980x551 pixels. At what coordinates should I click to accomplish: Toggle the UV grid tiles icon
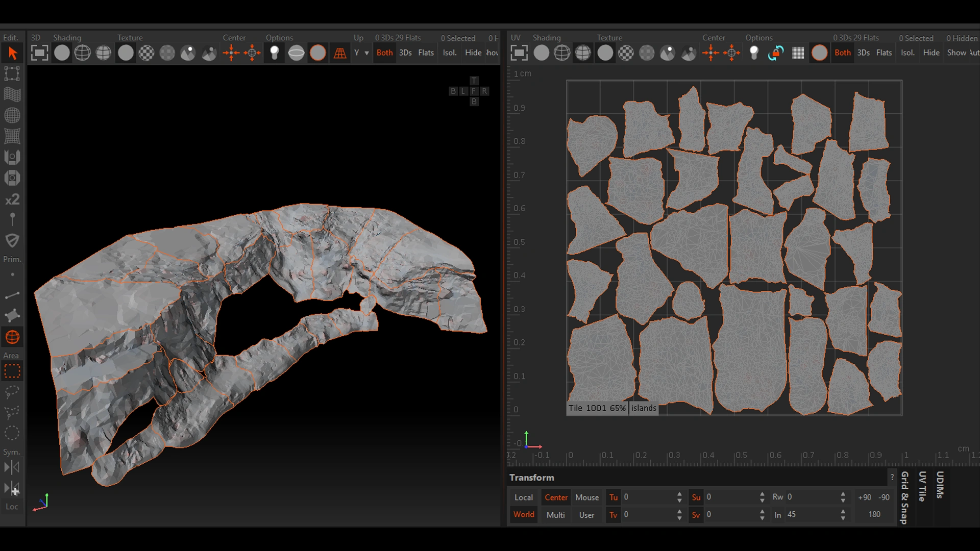pos(798,53)
